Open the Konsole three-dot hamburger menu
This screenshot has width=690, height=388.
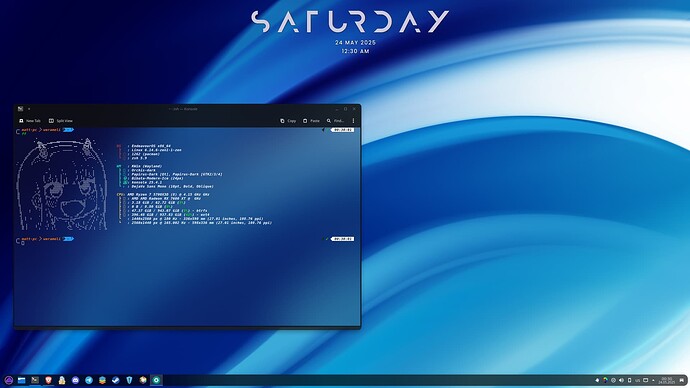tap(353, 121)
